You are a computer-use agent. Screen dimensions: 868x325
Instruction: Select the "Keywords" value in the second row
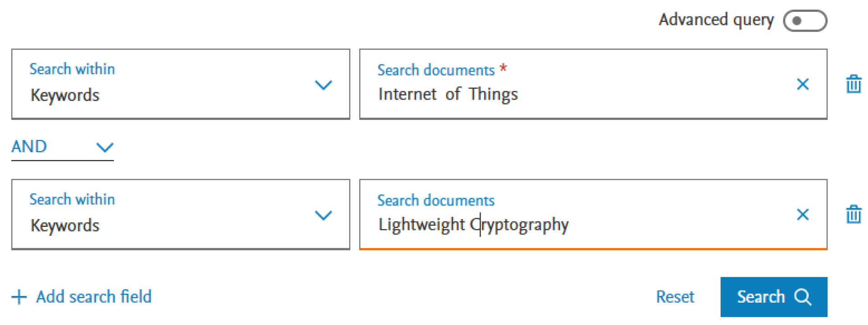(x=65, y=225)
